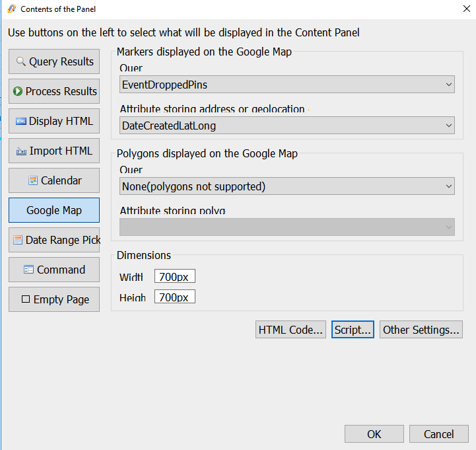Select the Google Map content button

tap(54, 210)
